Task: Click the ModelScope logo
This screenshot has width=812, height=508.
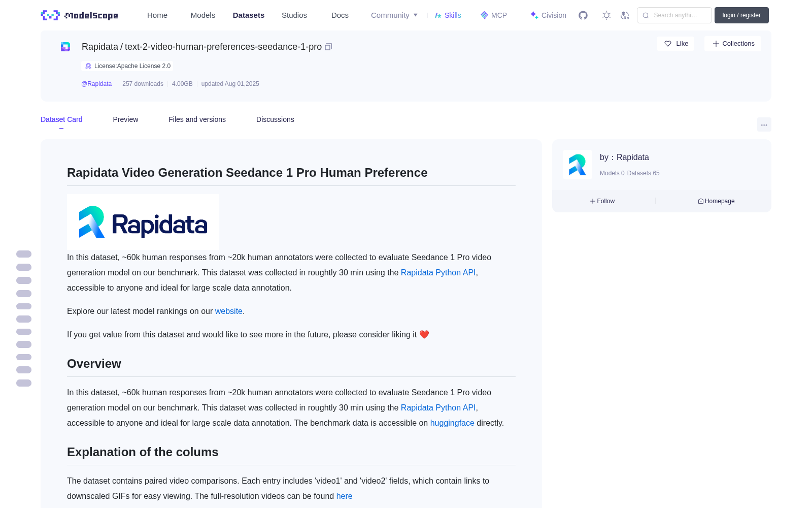Action: pyautogui.click(x=79, y=15)
